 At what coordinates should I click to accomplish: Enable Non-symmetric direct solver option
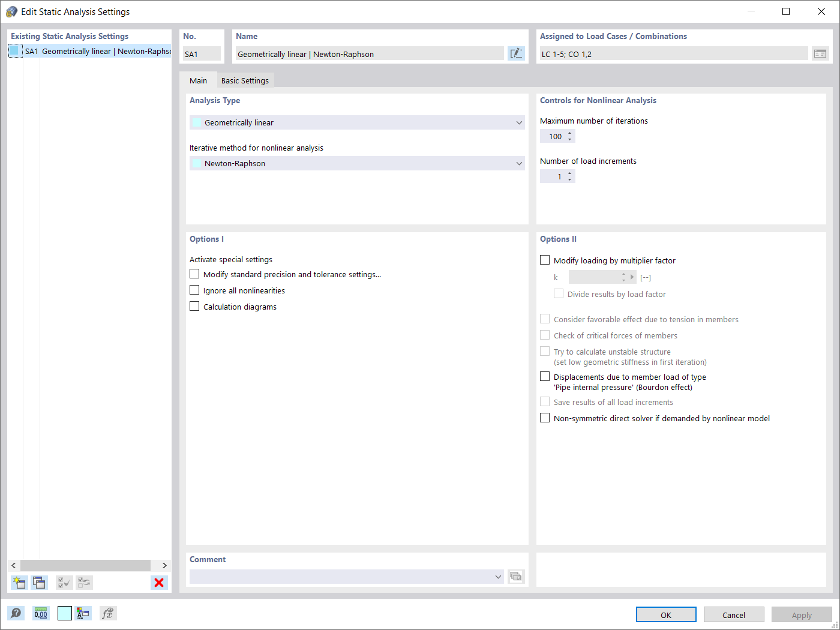545,418
